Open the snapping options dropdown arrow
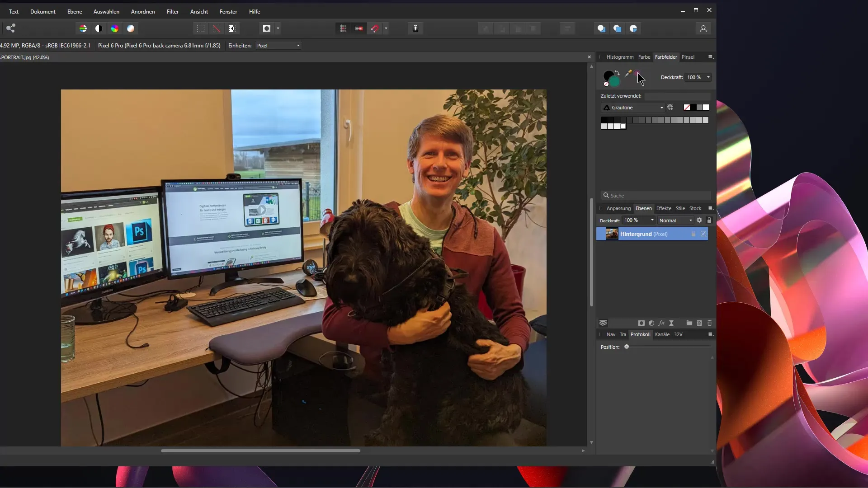The width and height of the screenshot is (868, 488). click(x=386, y=28)
